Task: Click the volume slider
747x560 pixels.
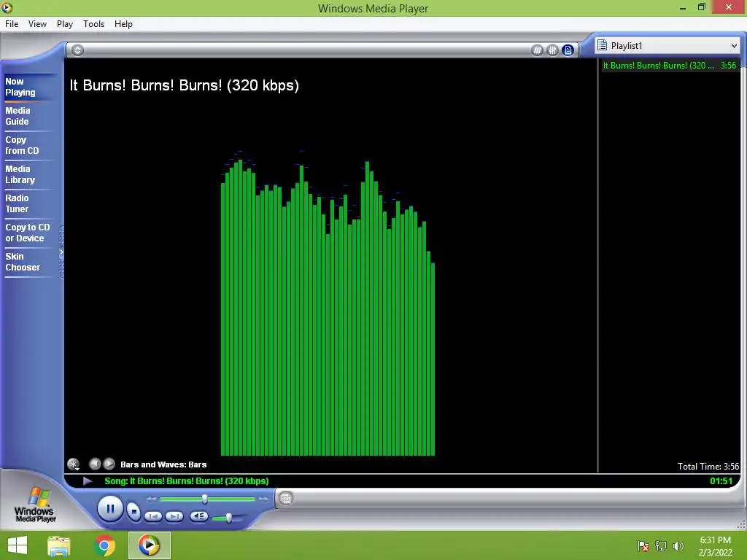Action: point(228,518)
